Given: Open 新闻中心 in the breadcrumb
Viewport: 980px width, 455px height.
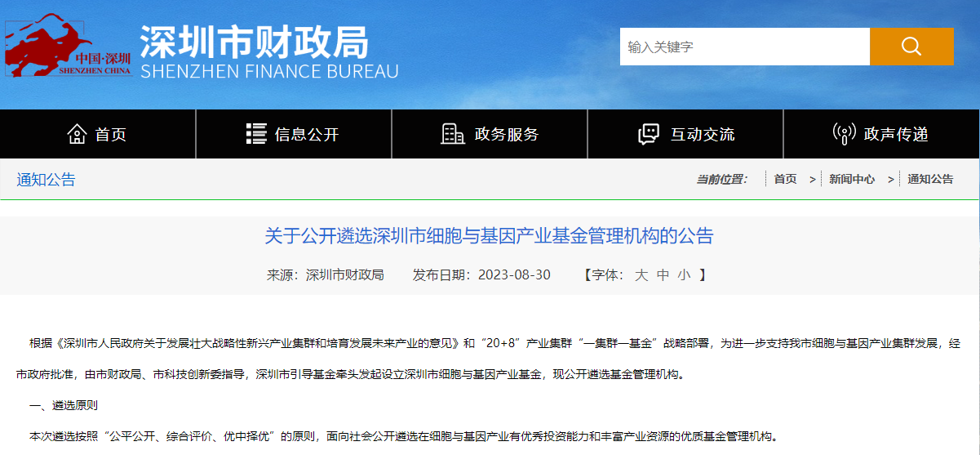Looking at the screenshot, I should [x=852, y=179].
